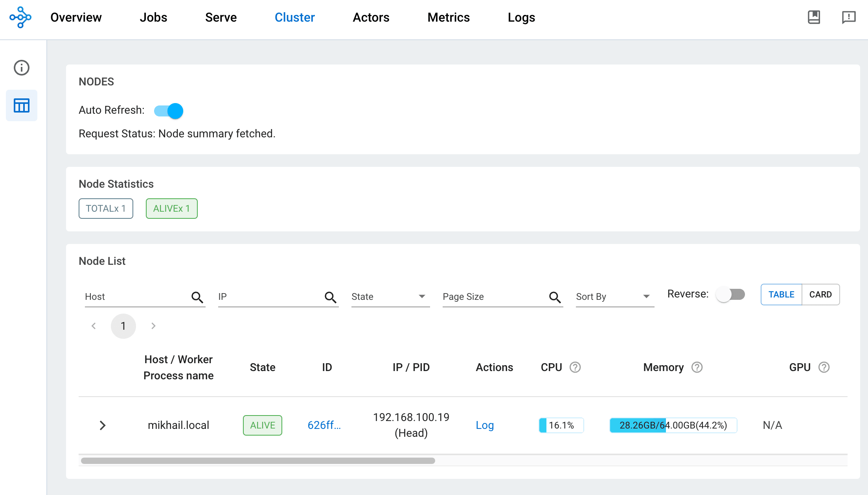Disable the Auto Refresh switch

click(169, 111)
